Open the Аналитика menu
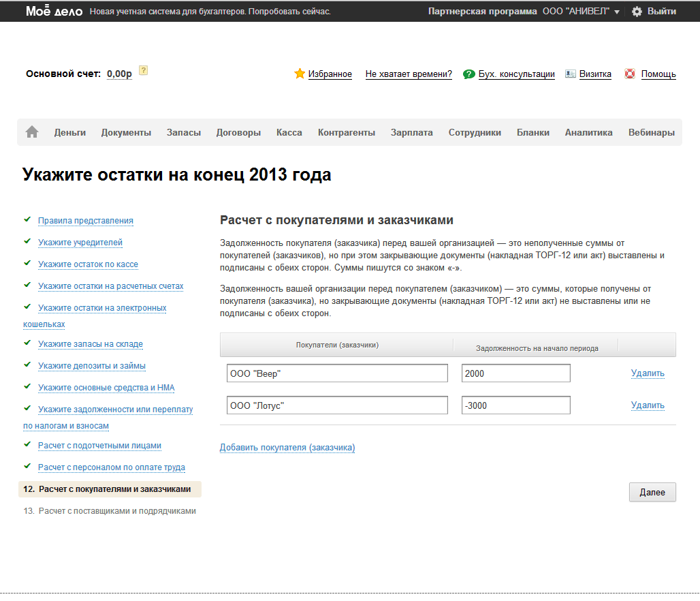The image size is (700, 601). [588, 132]
